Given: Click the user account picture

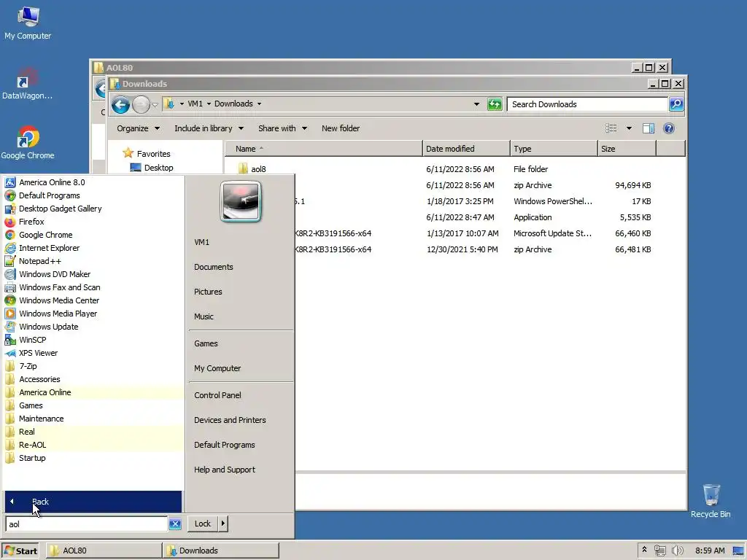Looking at the screenshot, I should coord(241,201).
